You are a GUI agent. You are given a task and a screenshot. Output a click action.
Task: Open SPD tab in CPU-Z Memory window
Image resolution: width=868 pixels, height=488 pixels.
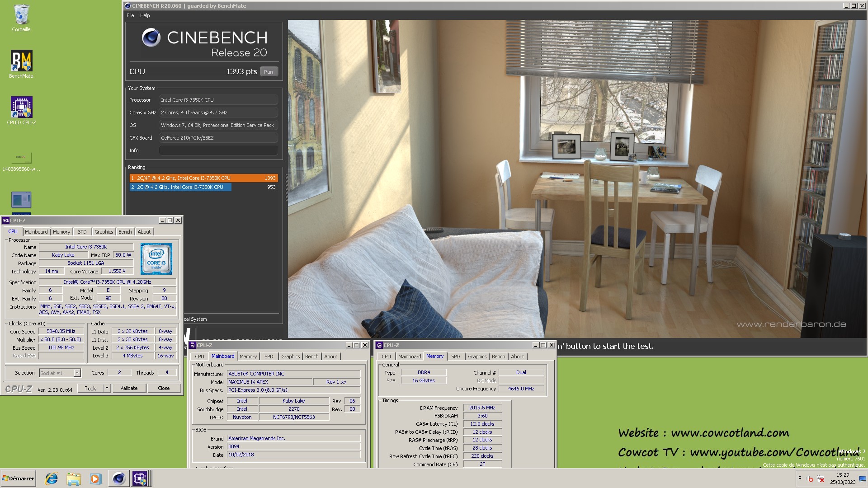[x=456, y=357]
